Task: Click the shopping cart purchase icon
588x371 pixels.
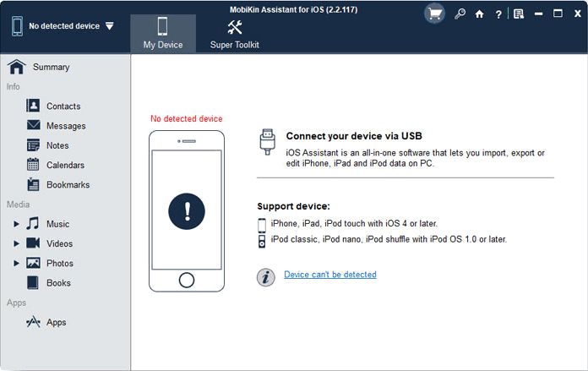Action: pos(434,14)
